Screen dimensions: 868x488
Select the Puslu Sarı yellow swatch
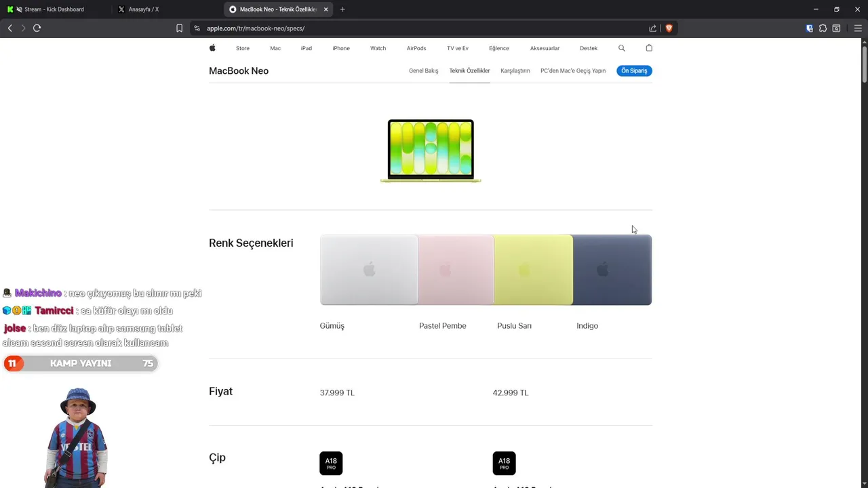(533, 270)
